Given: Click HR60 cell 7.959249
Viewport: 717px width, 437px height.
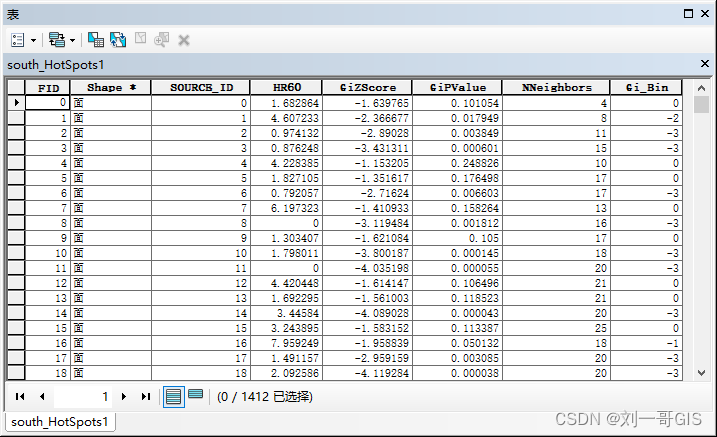Looking at the screenshot, I should pyautogui.click(x=286, y=343).
